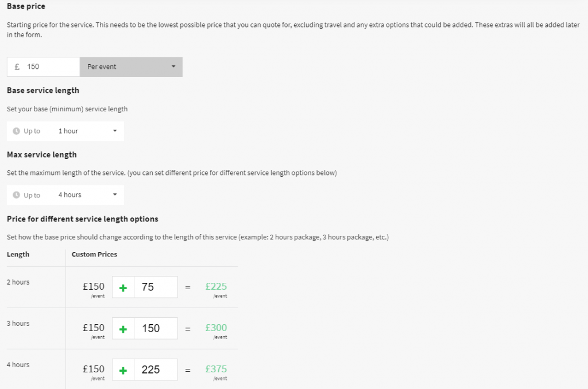The width and height of the screenshot is (588, 389).
Task: Click the £225 total for 2 hours
Action: coord(216,287)
